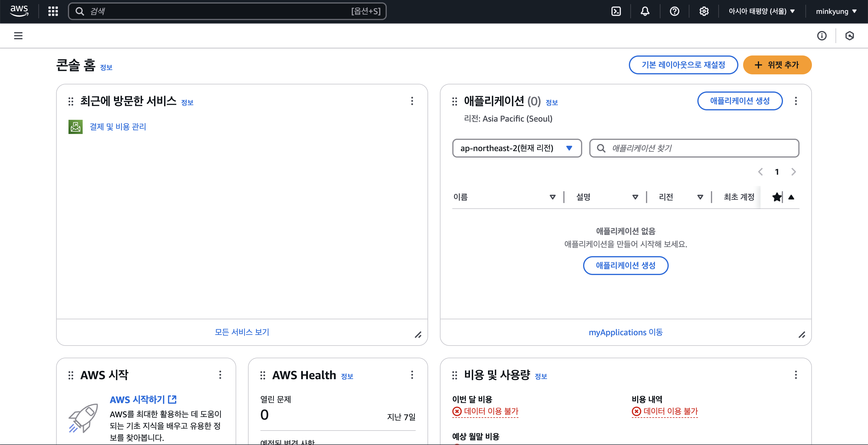Click the info circle panel icon
This screenshot has width=868, height=445.
click(x=822, y=36)
